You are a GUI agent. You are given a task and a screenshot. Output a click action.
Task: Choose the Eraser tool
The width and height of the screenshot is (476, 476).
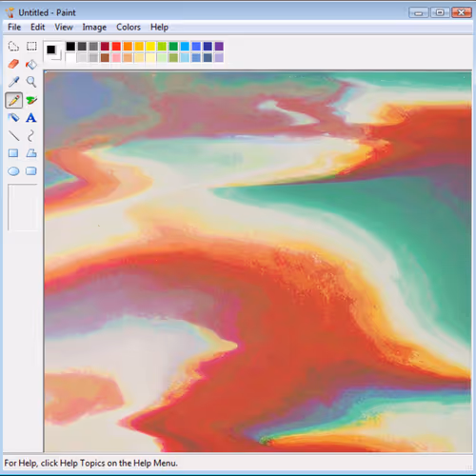[x=13, y=64]
